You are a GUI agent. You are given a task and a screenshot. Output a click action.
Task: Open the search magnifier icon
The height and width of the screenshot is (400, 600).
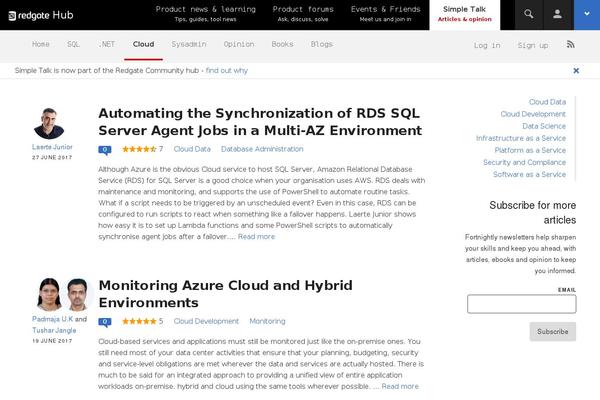pyautogui.click(x=529, y=15)
